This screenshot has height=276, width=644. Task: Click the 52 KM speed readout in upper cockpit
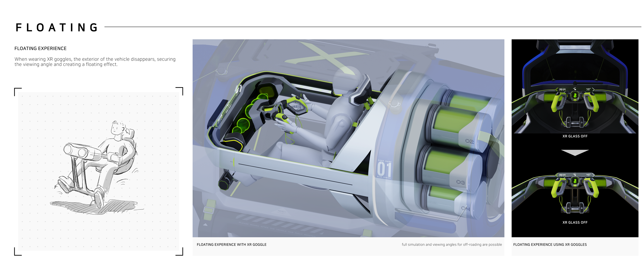(562, 89)
